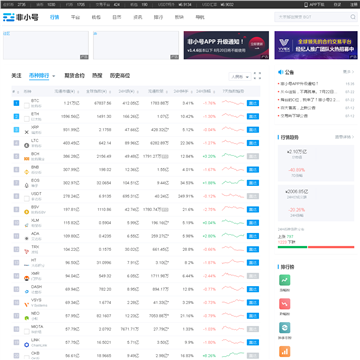The width and height of the screenshot is (360, 360).
Task: Click the ADA coin icon
Action: pos(27,239)
